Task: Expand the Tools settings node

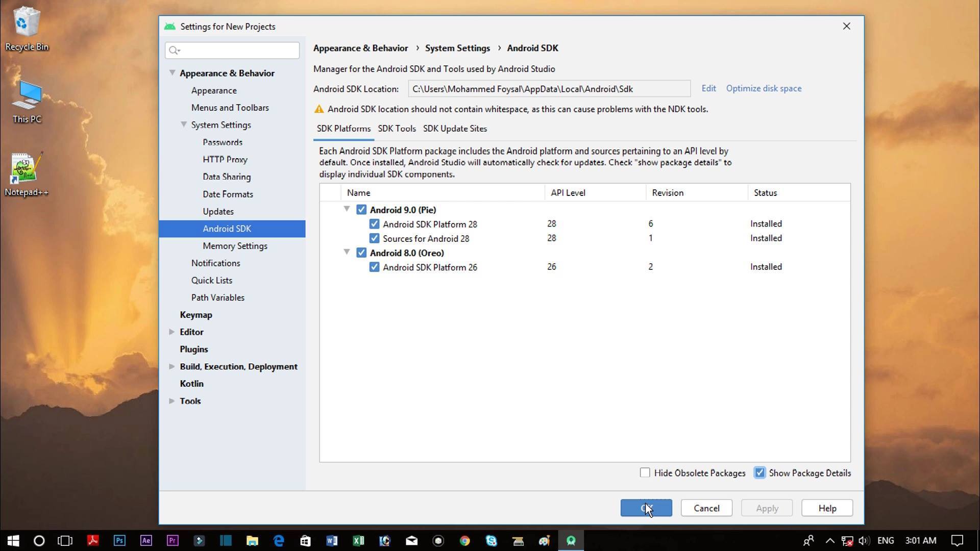Action: (x=172, y=401)
